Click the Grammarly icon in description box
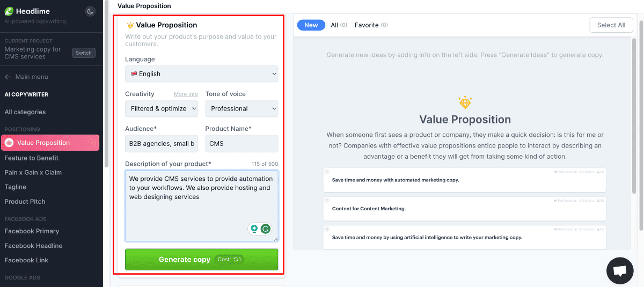The width and height of the screenshot is (644, 287). pyautogui.click(x=266, y=229)
